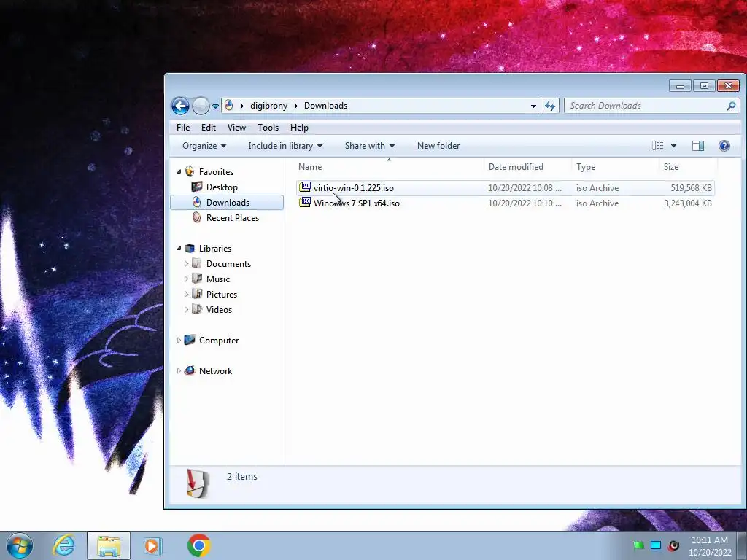Expand the address bar history dropdown
Image resolution: width=747 pixels, height=560 pixels.
(533, 106)
